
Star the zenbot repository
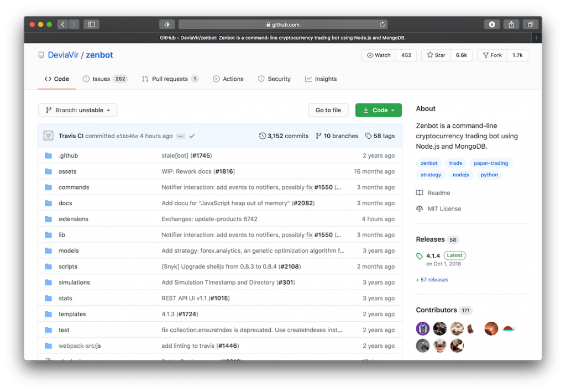click(x=436, y=55)
